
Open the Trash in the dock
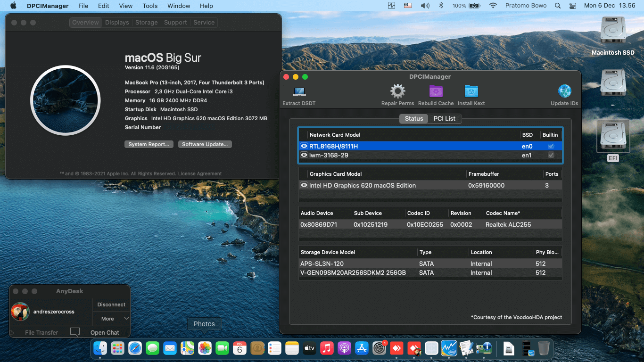(x=544, y=348)
